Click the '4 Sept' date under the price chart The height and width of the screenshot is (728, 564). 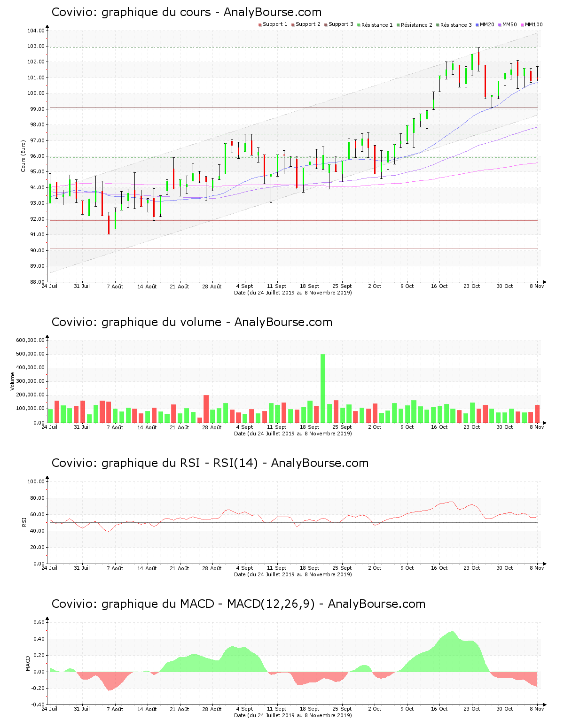coord(244,286)
